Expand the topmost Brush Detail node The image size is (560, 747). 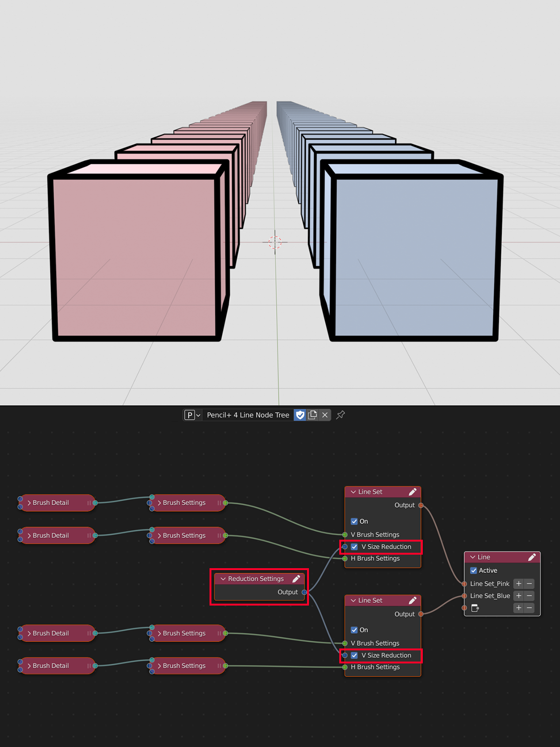pyautogui.click(x=29, y=503)
